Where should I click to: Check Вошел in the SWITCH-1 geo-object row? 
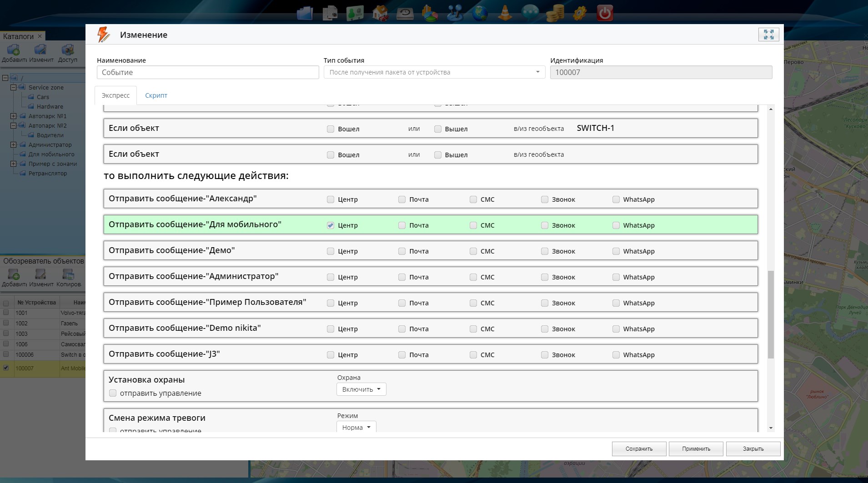331,129
